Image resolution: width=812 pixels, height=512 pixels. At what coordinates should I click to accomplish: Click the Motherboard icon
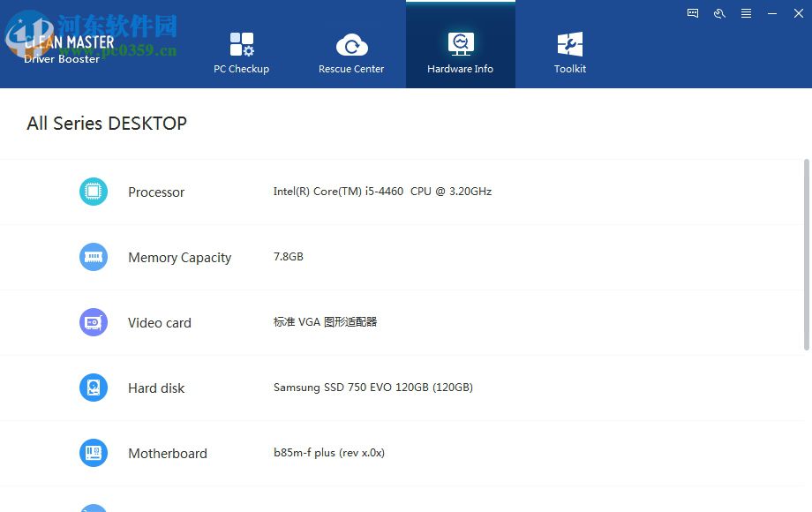pos(93,453)
